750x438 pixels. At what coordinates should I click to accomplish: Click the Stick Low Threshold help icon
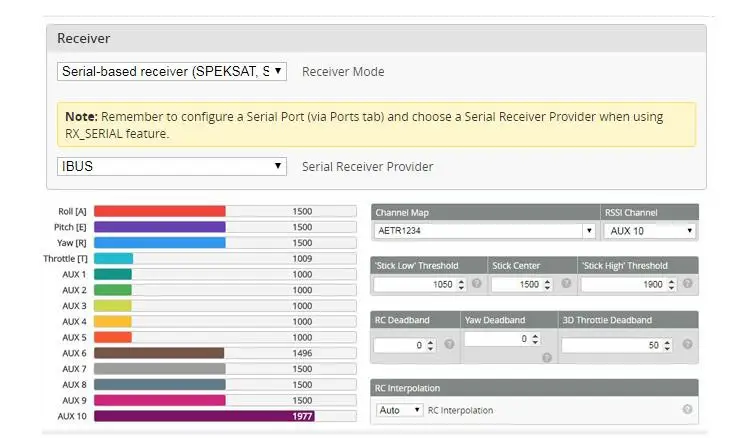(476, 283)
